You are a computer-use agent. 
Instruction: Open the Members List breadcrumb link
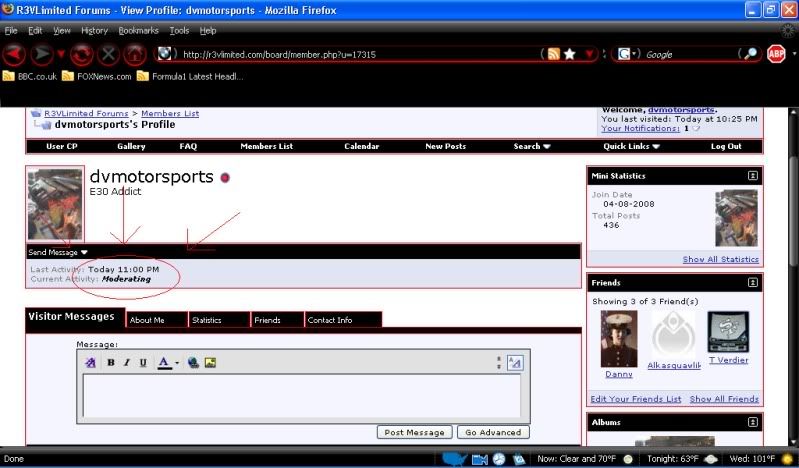pyautogui.click(x=170, y=113)
